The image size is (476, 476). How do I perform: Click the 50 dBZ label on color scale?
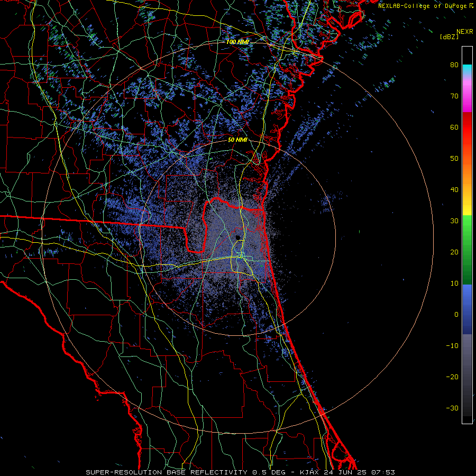point(454,159)
